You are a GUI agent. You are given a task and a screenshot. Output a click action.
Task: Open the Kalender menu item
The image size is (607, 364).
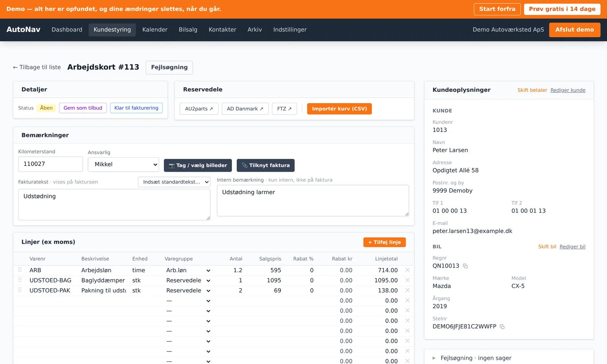pos(155,30)
